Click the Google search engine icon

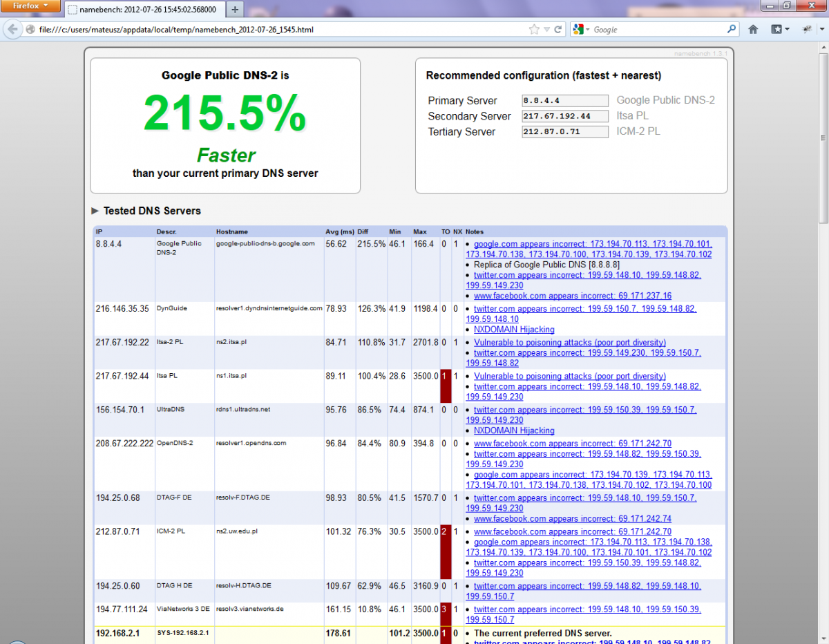(x=578, y=30)
